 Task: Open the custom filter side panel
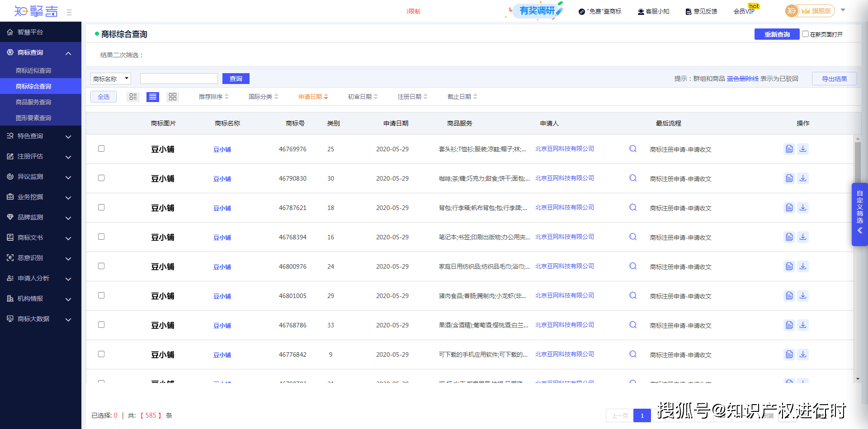tap(859, 214)
